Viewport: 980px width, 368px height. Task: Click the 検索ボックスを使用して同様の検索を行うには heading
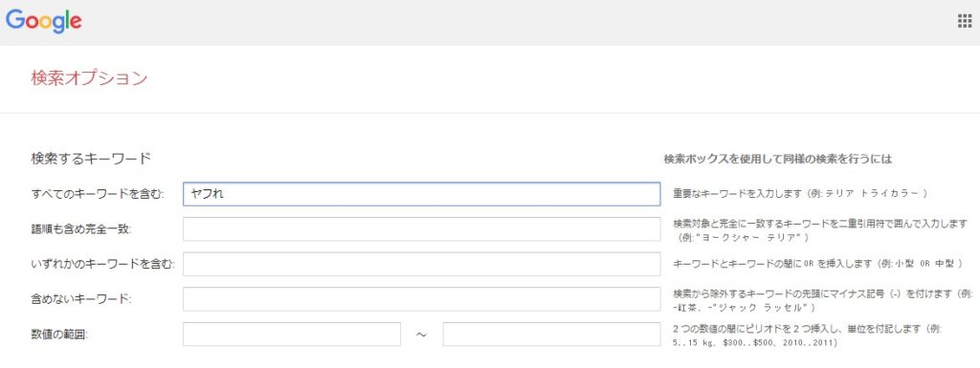[777, 159]
